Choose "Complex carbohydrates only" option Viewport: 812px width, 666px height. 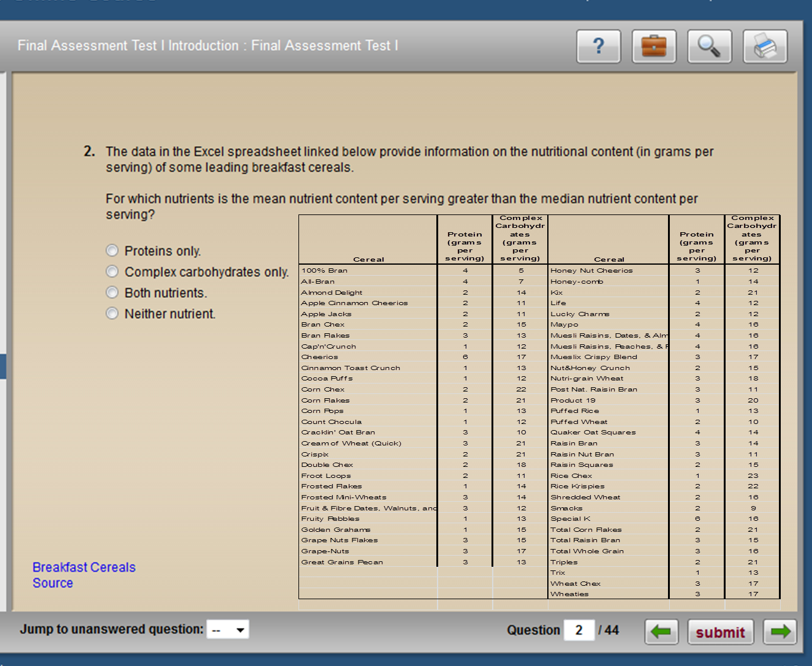[x=112, y=271]
